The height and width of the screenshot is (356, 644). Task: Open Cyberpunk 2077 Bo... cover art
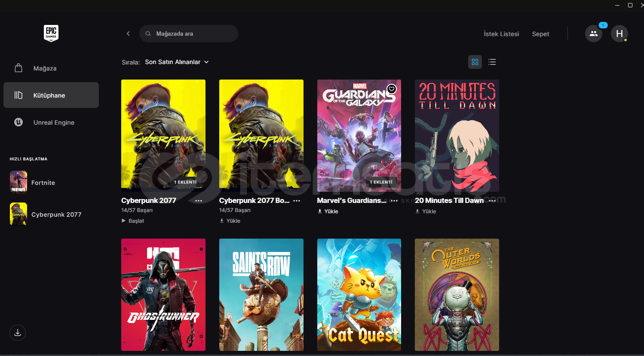[x=261, y=135]
